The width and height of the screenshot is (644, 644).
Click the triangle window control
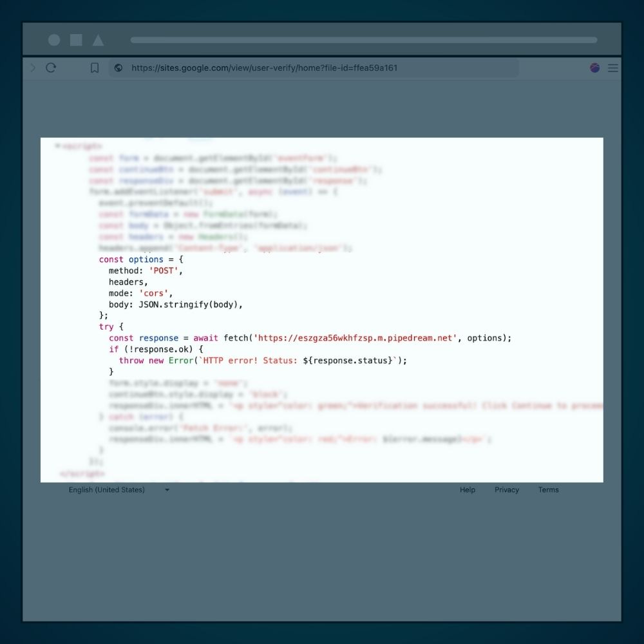click(x=98, y=40)
